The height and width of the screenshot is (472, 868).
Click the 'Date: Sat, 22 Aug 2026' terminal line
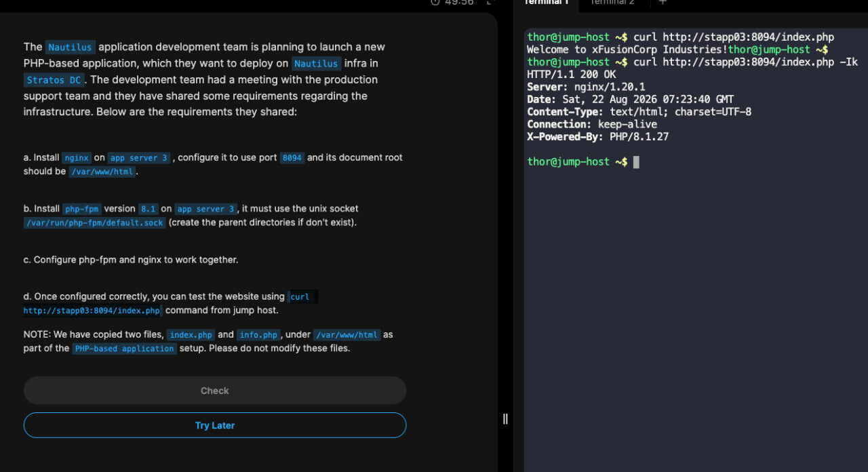coord(631,100)
